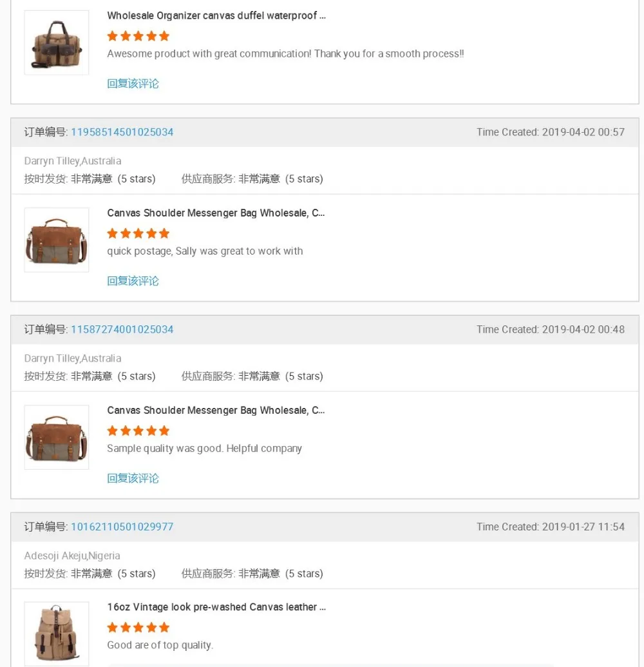
Task: Click the canvas backpack thumbnail
Action: 57,634
